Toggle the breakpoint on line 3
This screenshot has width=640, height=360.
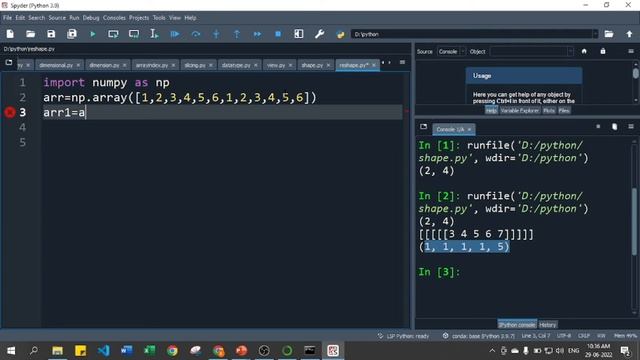pos(10,112)
